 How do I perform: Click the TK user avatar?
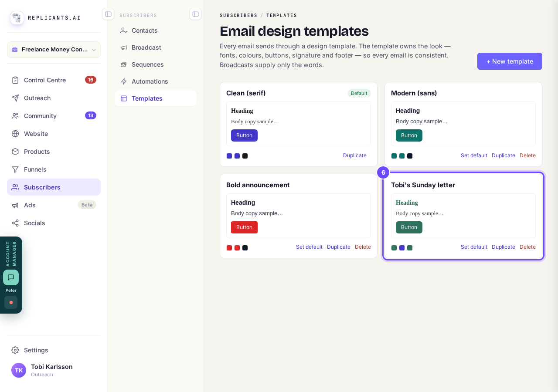click(x=19, y=370)
